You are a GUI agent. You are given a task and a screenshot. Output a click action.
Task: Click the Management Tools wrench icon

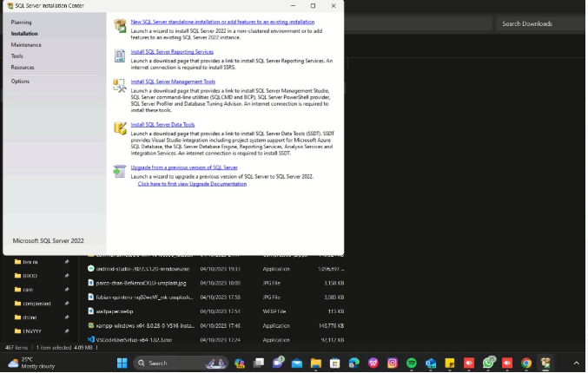[x=120, y=85]
